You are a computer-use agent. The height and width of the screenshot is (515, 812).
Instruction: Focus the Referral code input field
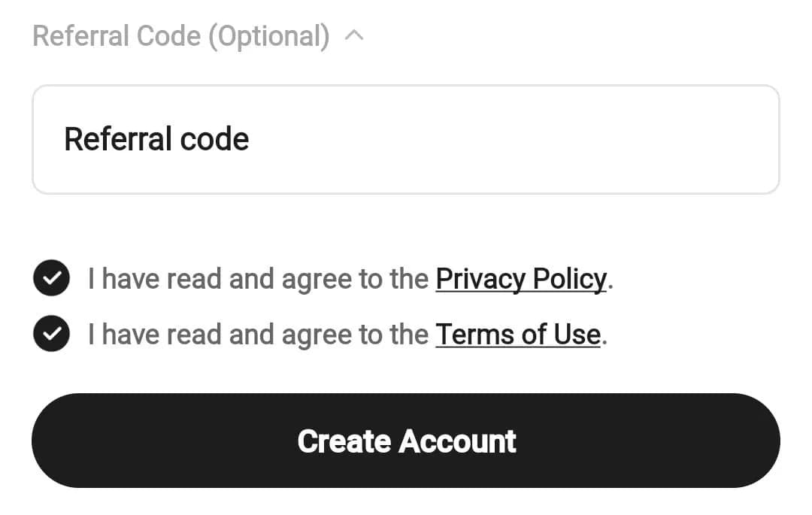[405, 140]
